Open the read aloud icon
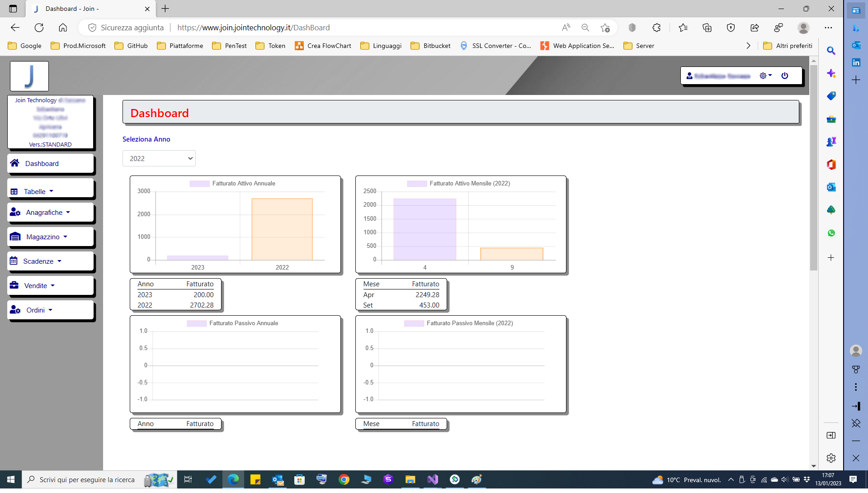The height and width of the screenshot is (493, 868). coord(566,28)
